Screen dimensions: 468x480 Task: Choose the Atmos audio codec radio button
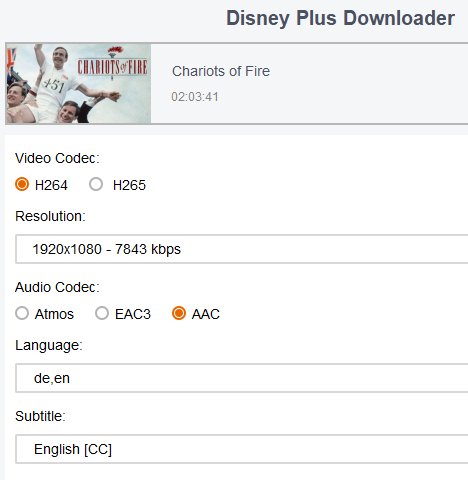22,313
